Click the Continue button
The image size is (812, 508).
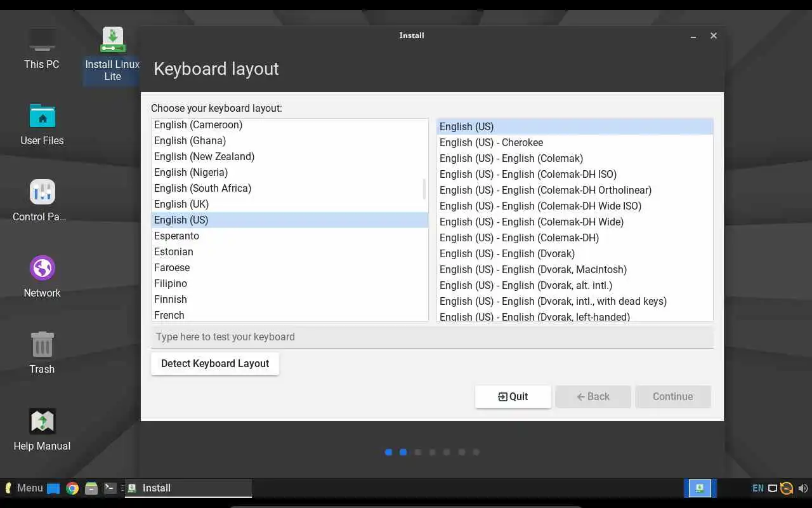[672, 396]
